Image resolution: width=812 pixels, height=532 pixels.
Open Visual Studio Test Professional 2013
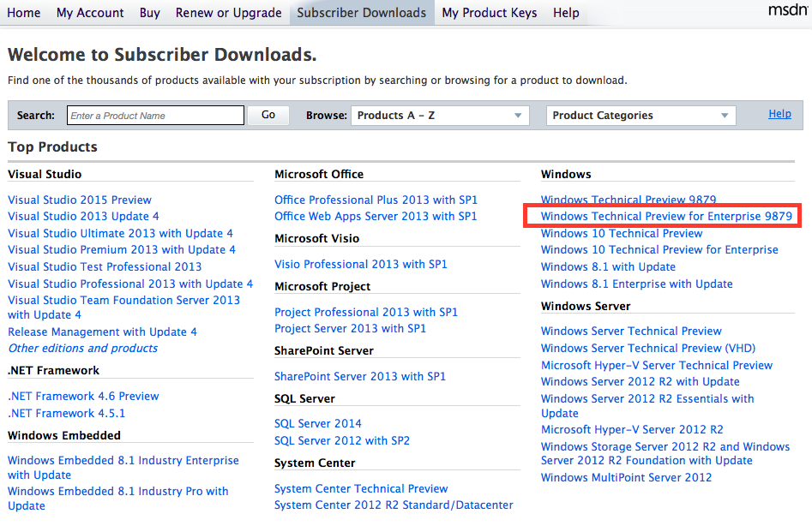coord(105,267)
